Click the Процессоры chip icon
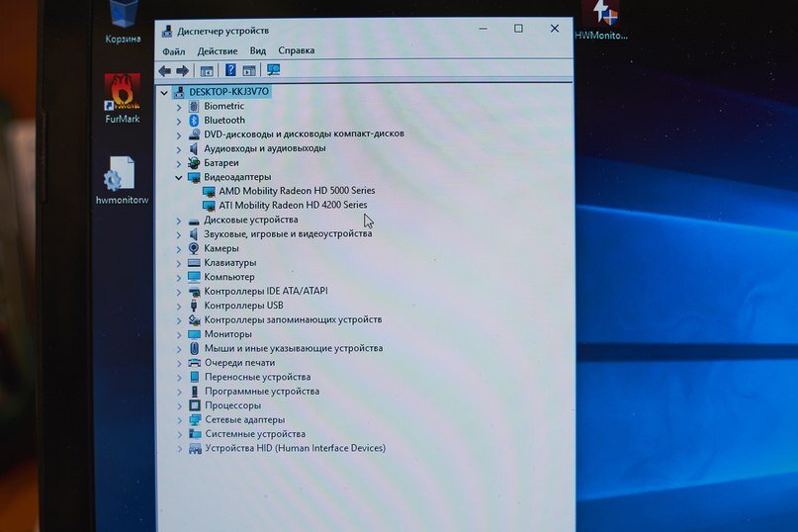The image size is (798, 532). (x=195, y=405)
